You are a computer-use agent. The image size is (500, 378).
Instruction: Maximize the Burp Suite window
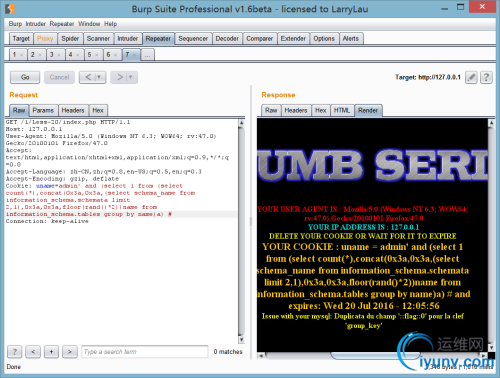460,7
